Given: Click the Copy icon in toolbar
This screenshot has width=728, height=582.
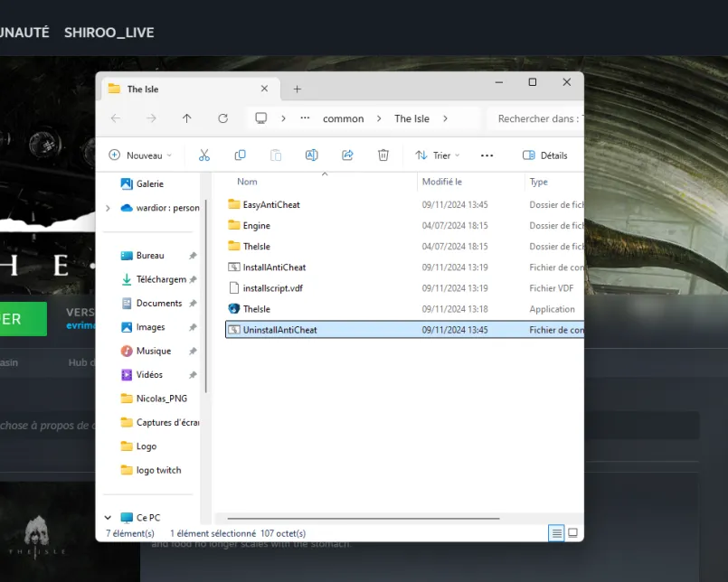Looking at the screenshot, I should click(x=240, y=155).
